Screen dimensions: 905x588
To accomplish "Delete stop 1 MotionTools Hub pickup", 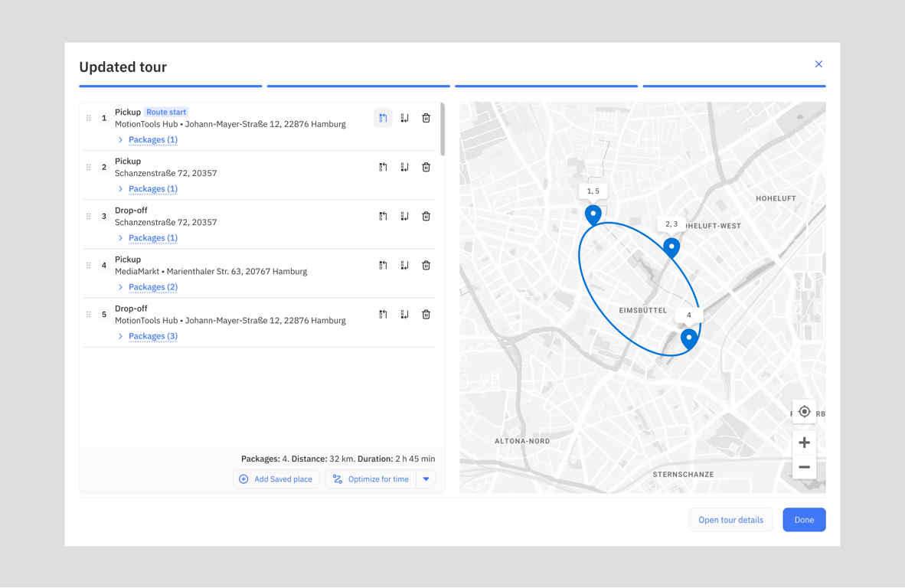I will click(x=426, y=119).
